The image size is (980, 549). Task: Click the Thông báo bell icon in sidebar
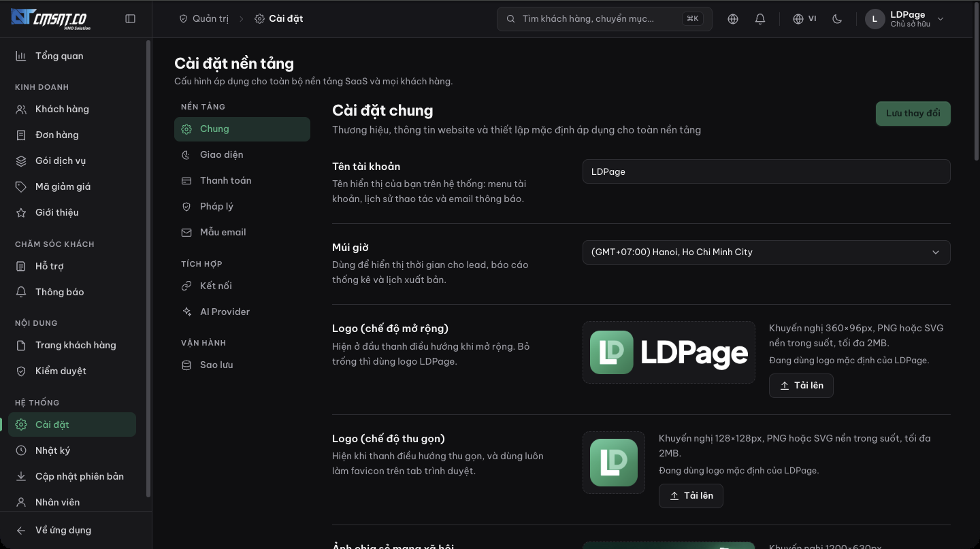21,293
